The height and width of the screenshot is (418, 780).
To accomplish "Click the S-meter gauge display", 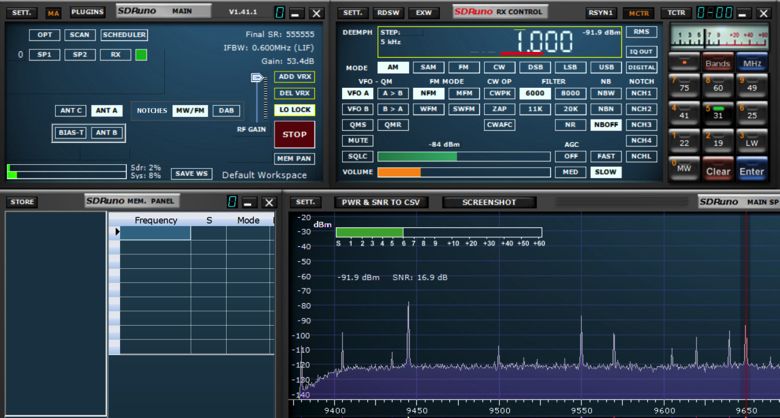I will [x=719, y=36].
